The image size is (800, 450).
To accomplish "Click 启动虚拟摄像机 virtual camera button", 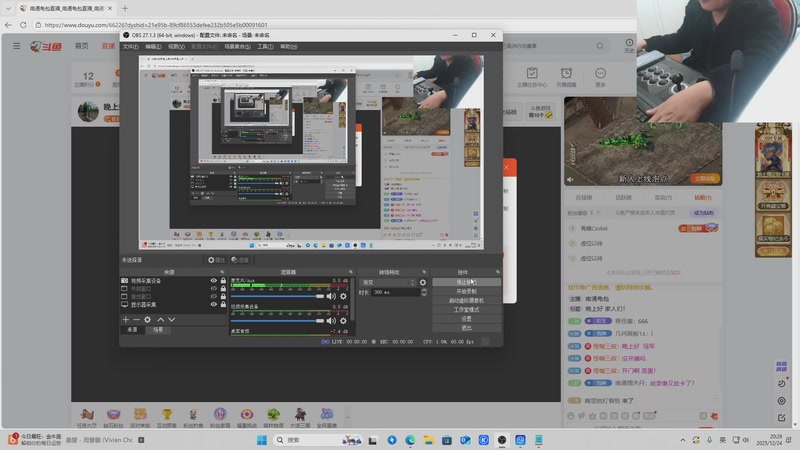I will pyautogui.click(x=466, y=301).
